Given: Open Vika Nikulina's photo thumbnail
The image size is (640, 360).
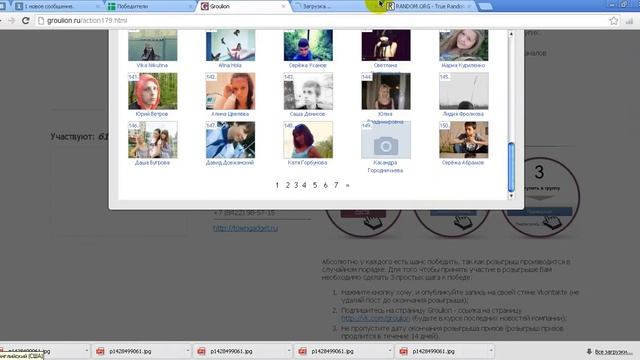Looking at the screenshot, I should pyautogui.click(x=153, y=45).
